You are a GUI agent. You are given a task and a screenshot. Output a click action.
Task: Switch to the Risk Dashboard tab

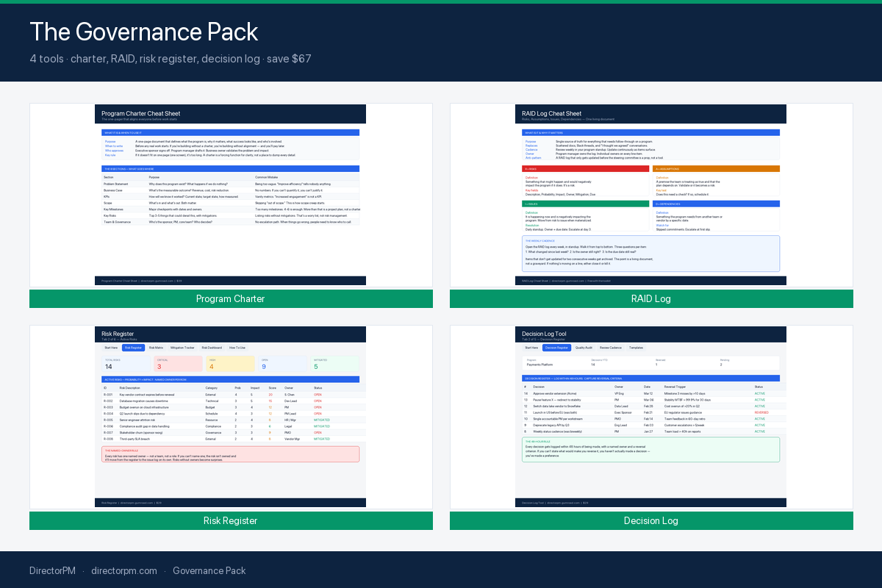point(212,348)
